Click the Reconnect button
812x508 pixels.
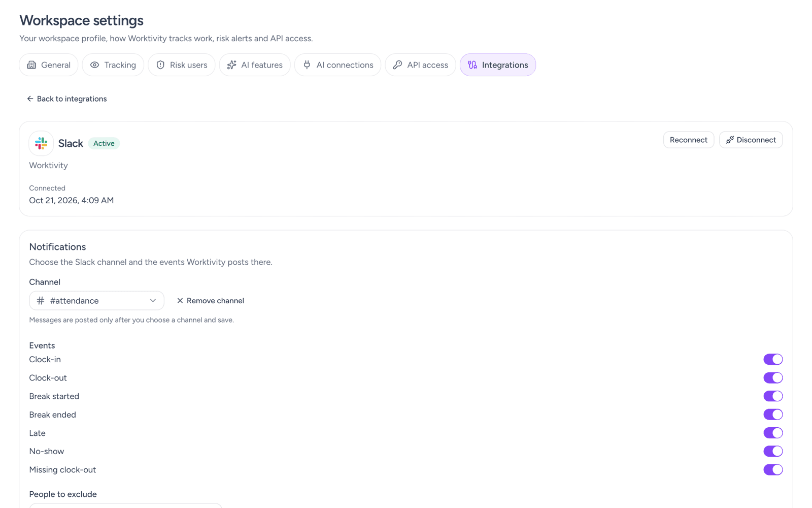tap(689, 140)
